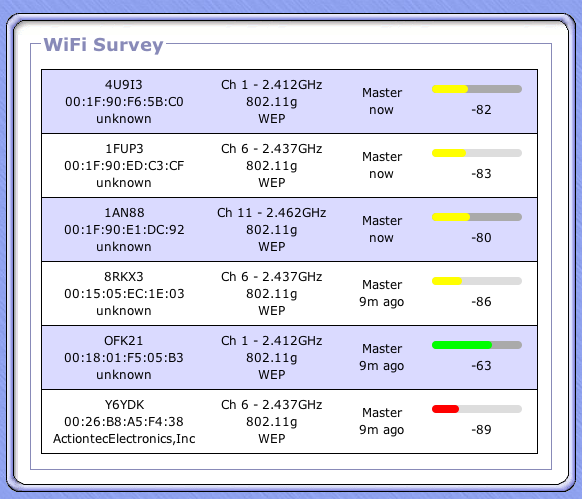Click the signal value -86
The height and width of the screenshot is (499, 582).
pos(481,301)
